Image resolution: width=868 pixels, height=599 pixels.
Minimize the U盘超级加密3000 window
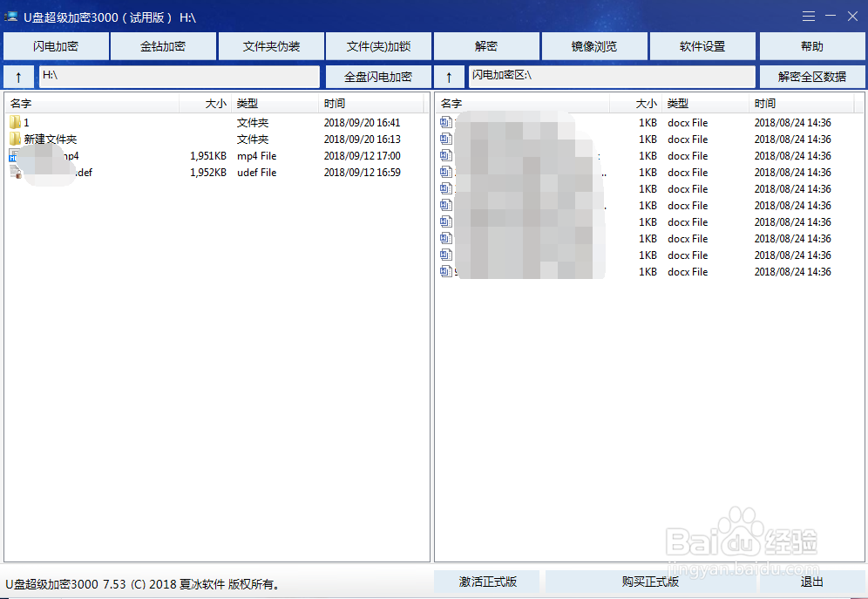coord(831,16)
